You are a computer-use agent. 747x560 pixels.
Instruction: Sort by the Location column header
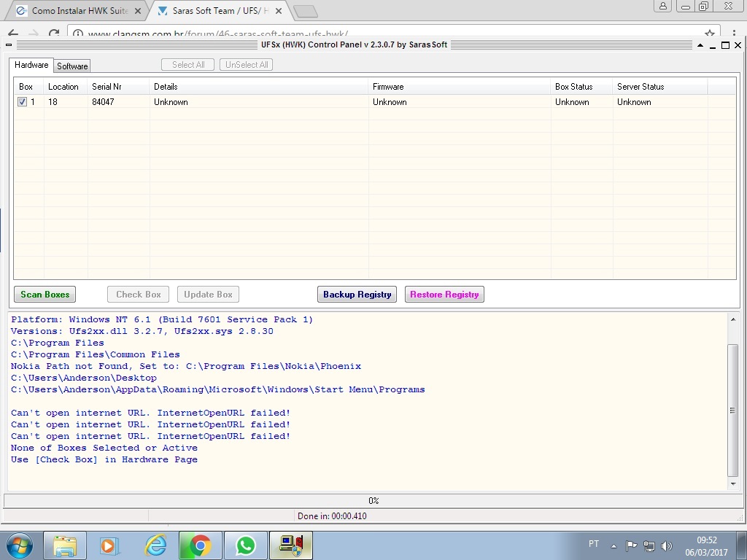[66, 87]
